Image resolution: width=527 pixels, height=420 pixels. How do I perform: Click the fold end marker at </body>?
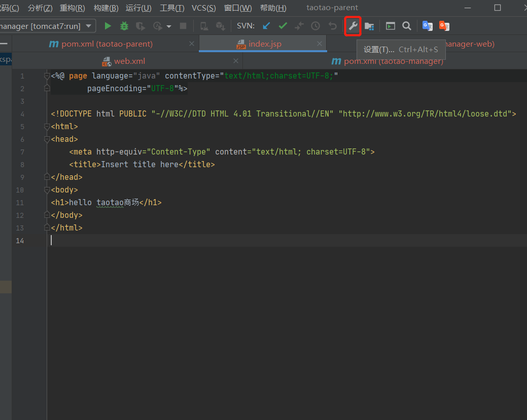click(x=47, y=215)
